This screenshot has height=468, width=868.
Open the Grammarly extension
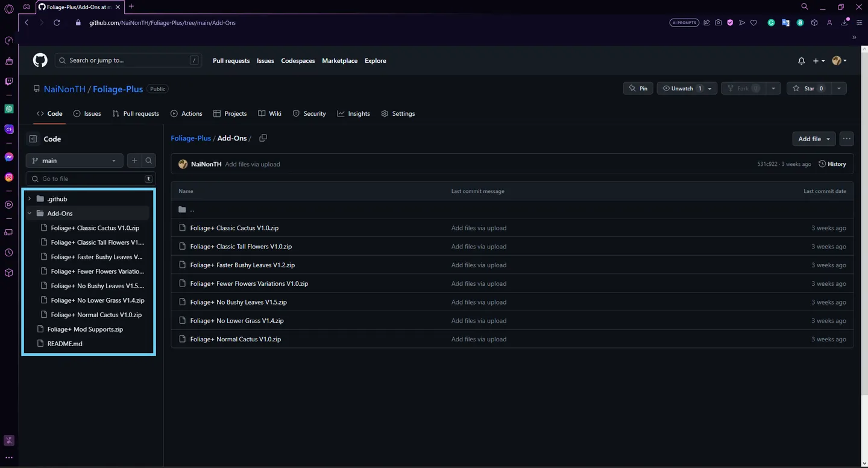771,23
